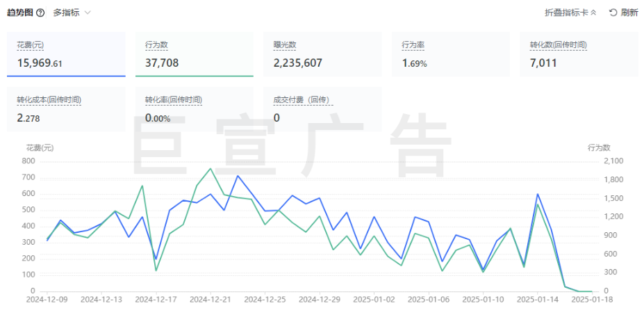The height and width of the screenshot is (317, 644).
Task: Select the 行为数 metric card
Action: point(195,54)
